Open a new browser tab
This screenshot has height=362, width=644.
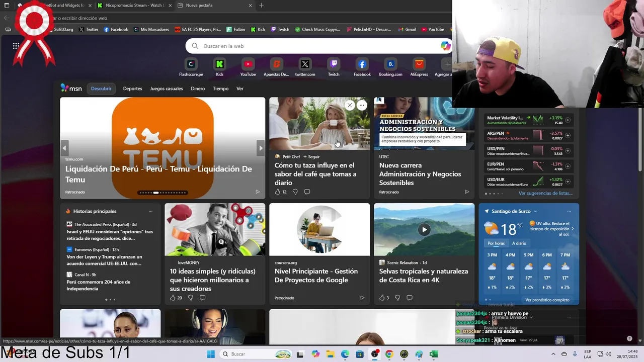tap(261, 6)
